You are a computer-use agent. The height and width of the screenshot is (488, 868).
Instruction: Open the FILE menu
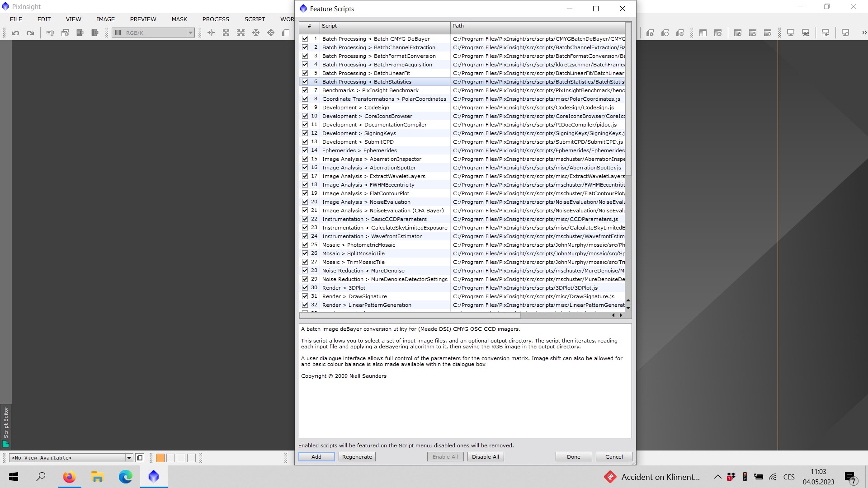click(x=16, y=19)
